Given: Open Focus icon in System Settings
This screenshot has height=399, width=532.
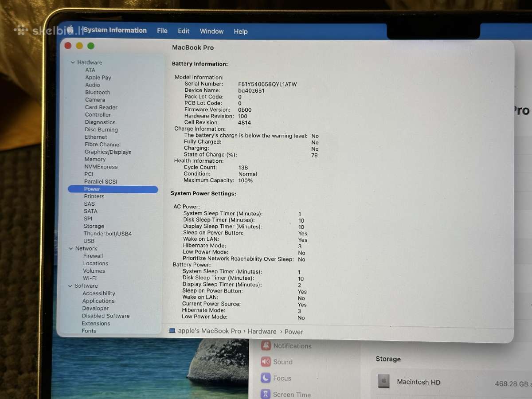Looking at the screenshot, I should coord(266,378).
